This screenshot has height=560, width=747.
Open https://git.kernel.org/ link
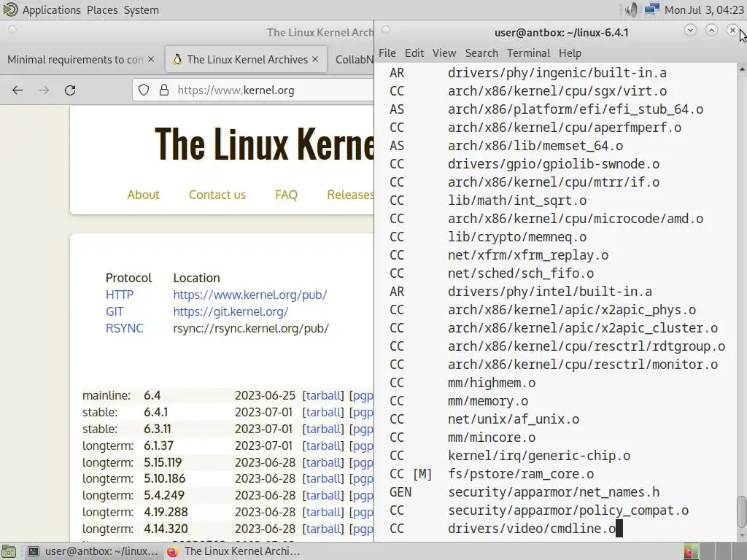point(231,311)
